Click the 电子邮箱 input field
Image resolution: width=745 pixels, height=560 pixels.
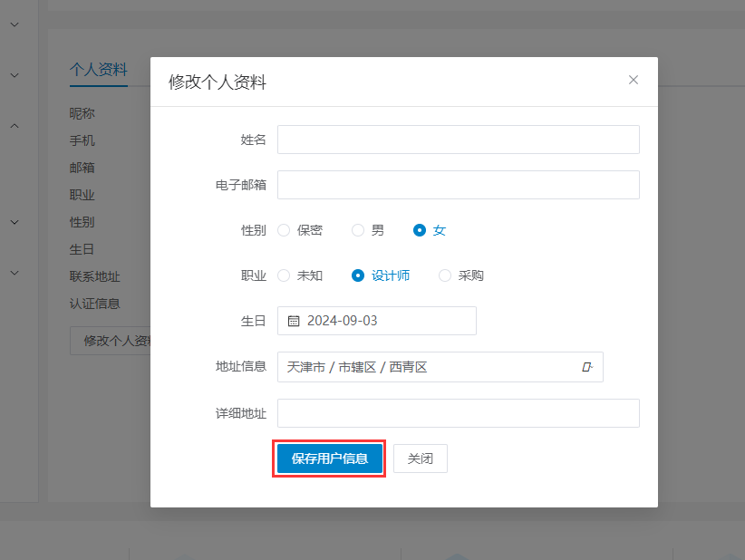[458, 185]
